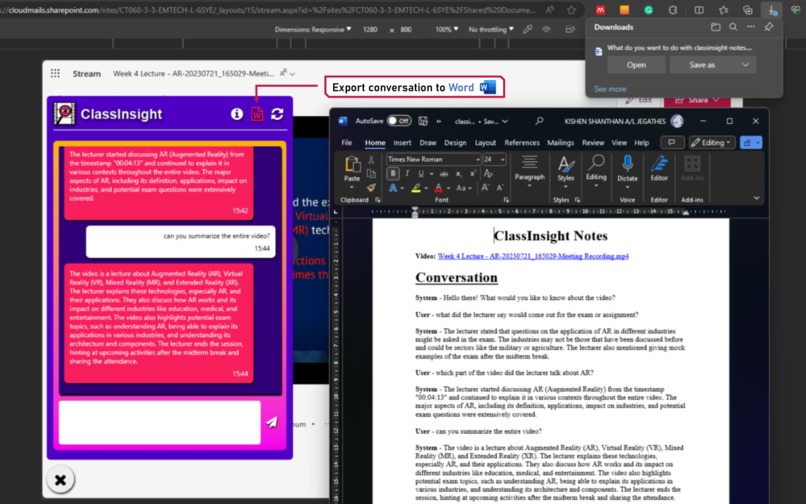Viewport: 806px width, 504px height.
Task: Click the device toolbar eyedropper icon
Action: (x=527, y=30)
